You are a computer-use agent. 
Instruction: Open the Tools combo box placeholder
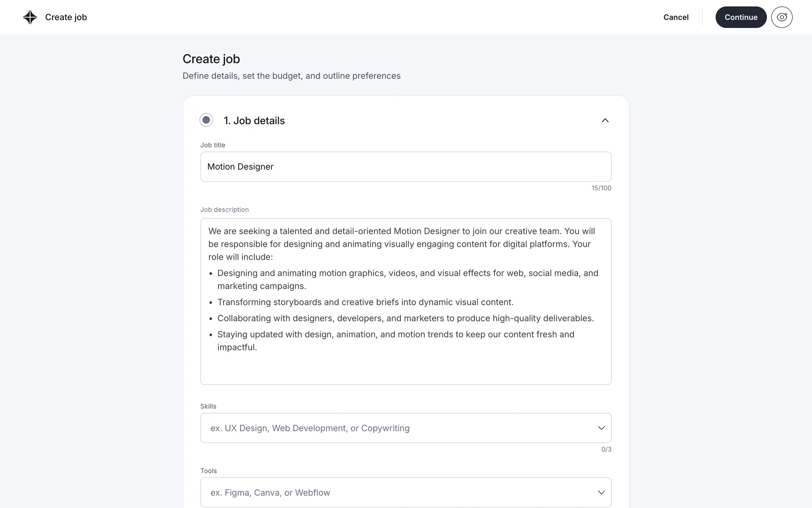pyautogui.click(x=270, y=492)
